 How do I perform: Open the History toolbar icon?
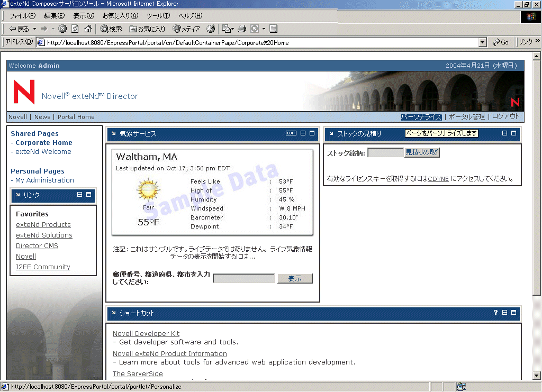(x=211, y=29)
